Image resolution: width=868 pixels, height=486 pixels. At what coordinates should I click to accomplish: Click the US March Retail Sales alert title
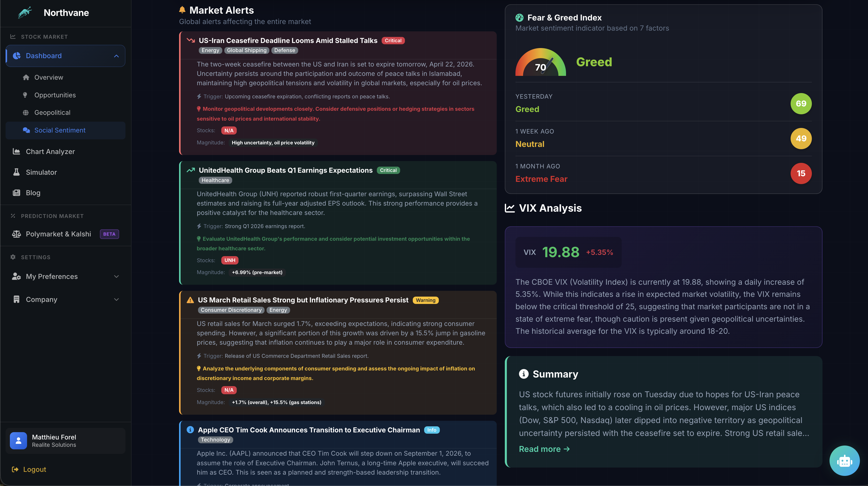coord(303,300)
